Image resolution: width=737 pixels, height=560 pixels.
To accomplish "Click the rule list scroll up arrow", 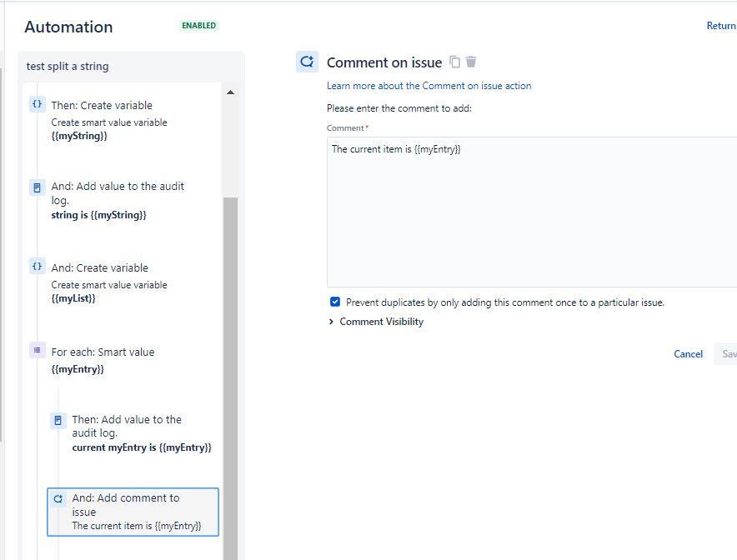I will tap(230, 92).
